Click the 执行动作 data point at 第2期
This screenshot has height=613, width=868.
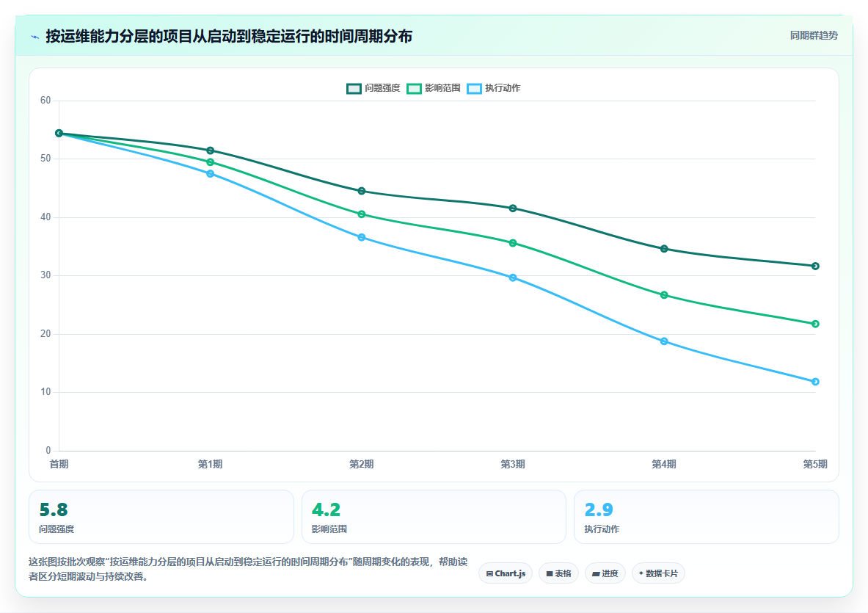(362, 238)
